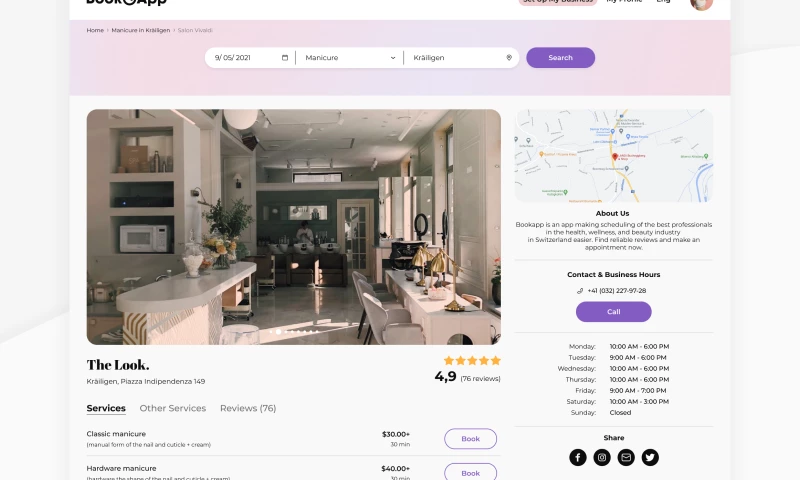
Task: Click the location pin icon in Kräiligen field
Action: 509,58
